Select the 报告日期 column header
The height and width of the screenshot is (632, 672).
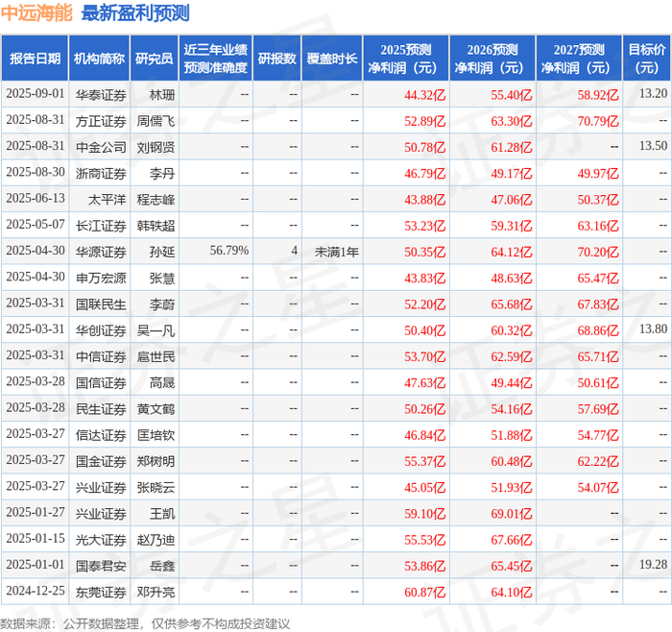35,59
